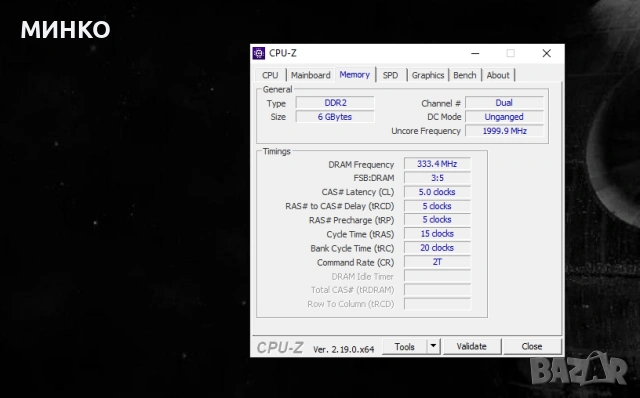
Task: Minimize the CPU-Z window
Action: [x=475, y=53]
